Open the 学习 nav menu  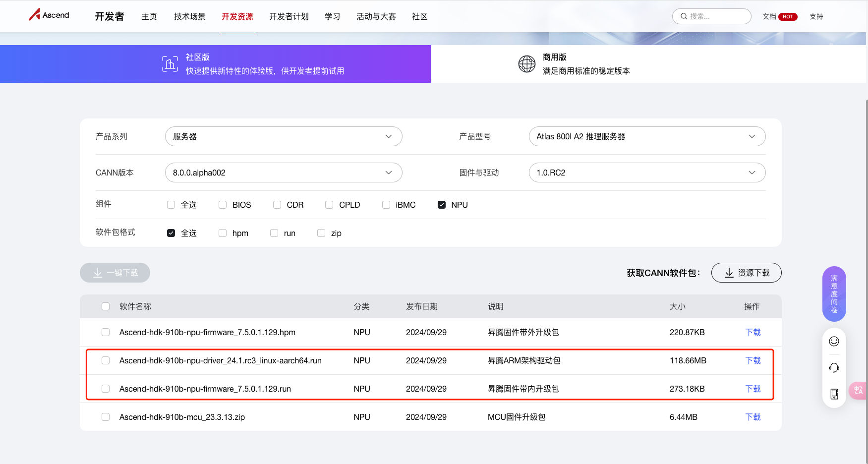pos(333,16)
